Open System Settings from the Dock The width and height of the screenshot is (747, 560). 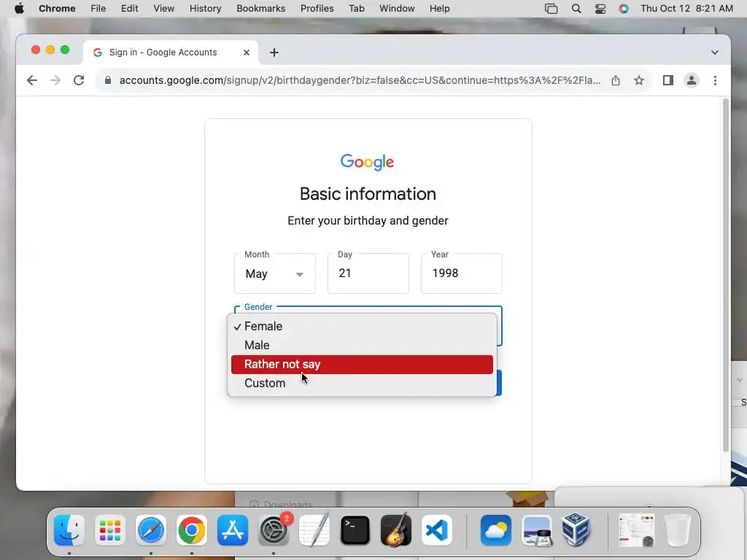coord(274,530)
